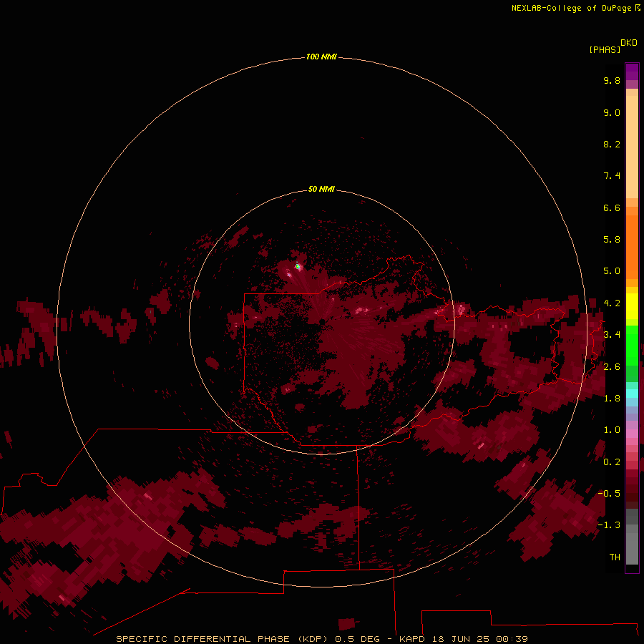The width and height of the screenshot is (644, 644).
Task: Pick the pink segment of the color bar
Action: [632, 434]
